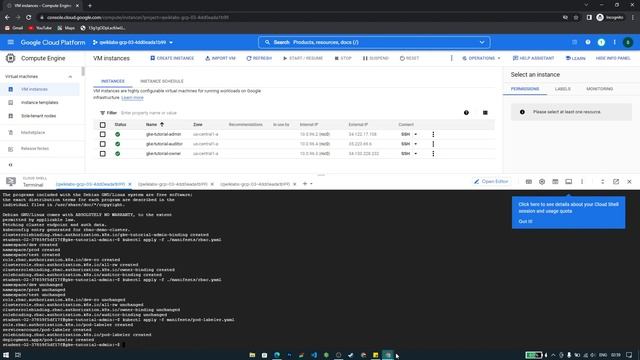Open row actions menu for gke-tutorial-admin
This screenshot has width=640, height=360.
point(433,134)
